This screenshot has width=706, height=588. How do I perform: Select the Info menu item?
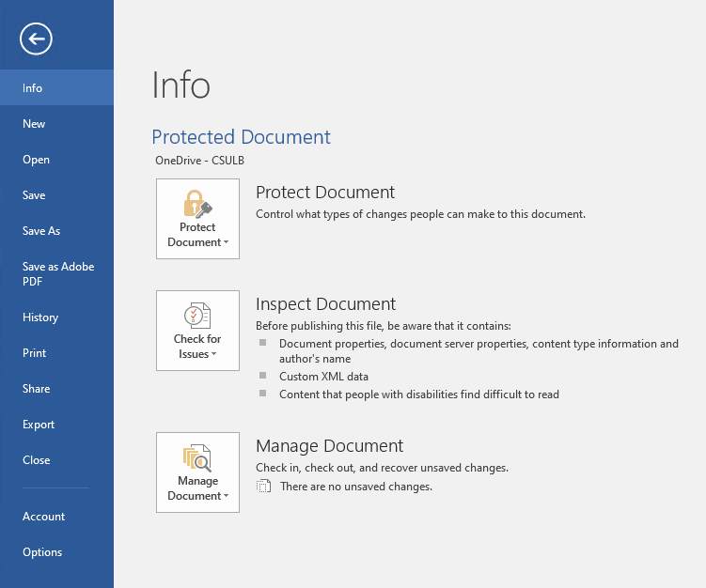56,87
